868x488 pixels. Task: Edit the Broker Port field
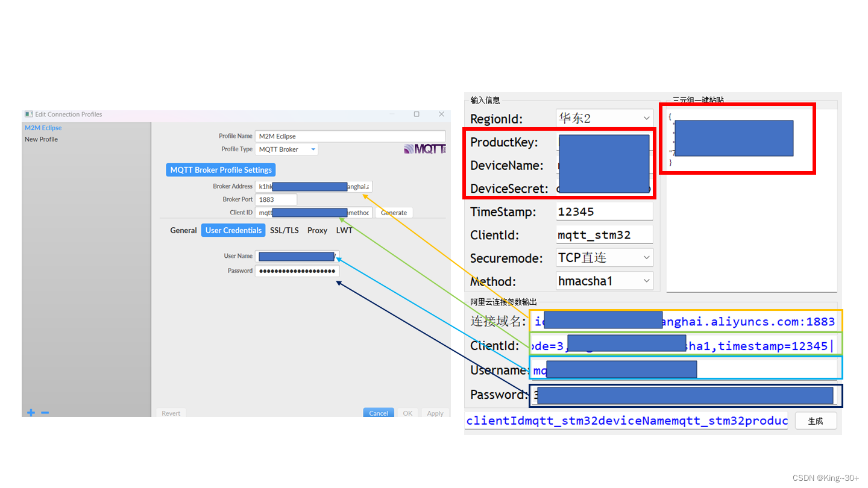pos(276,199)
